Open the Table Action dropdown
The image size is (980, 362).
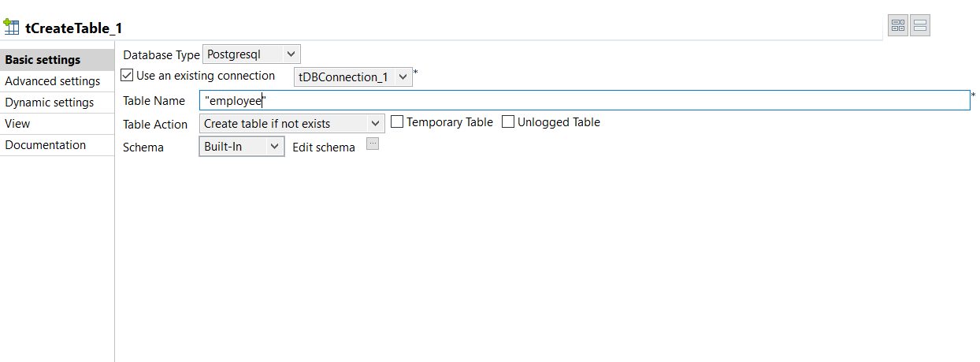[x=291, y=124]
